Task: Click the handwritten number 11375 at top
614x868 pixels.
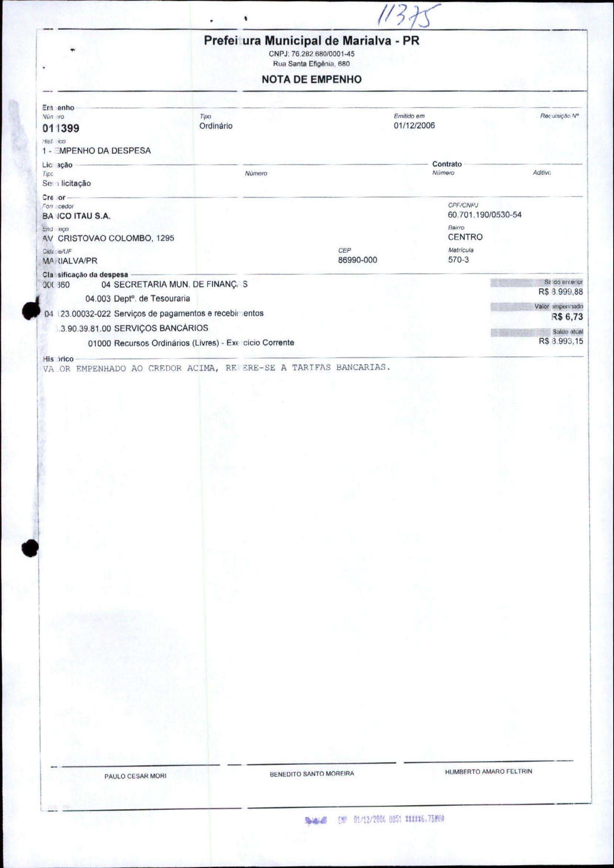Action: pyautogui.click(x=408, y=16)
